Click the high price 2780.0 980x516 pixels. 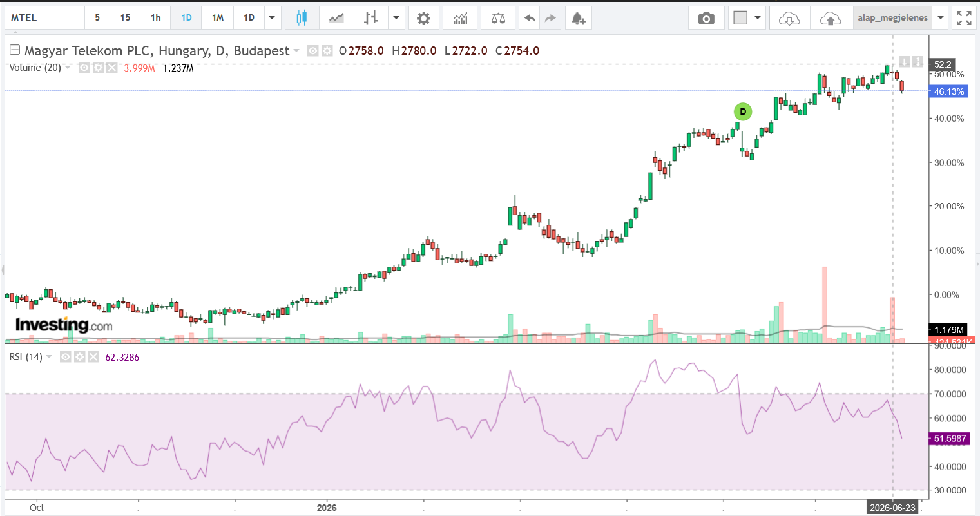point(419,51)
